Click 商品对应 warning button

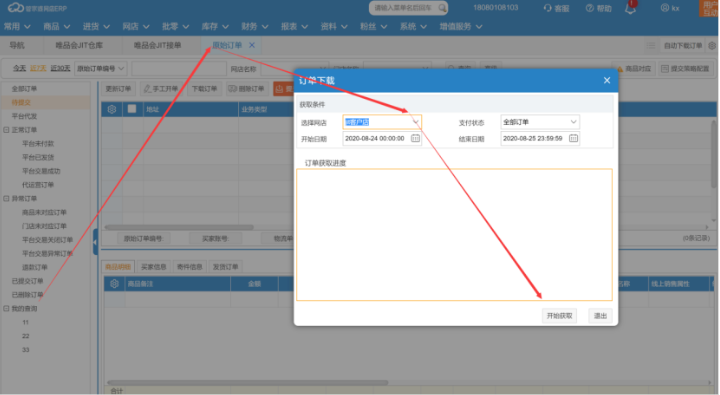[633, 68]
